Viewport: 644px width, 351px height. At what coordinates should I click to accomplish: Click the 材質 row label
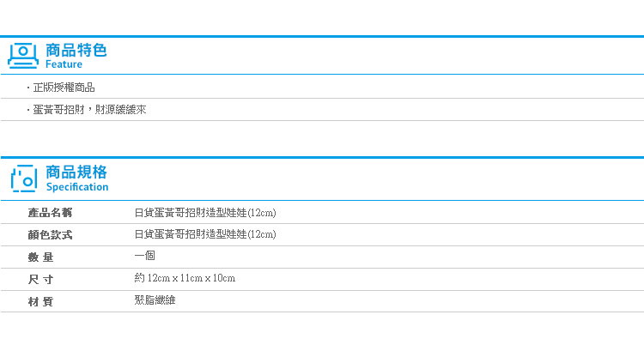(x=40, y=302)
